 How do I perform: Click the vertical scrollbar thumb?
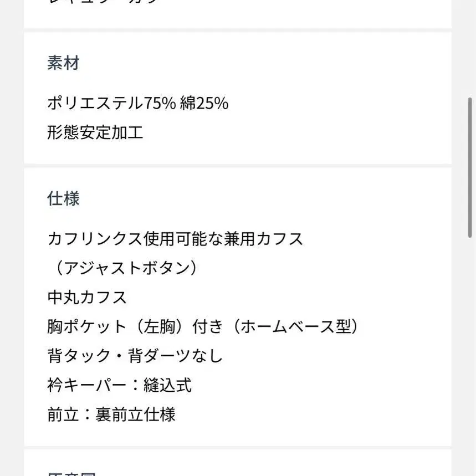coord(470,166)
